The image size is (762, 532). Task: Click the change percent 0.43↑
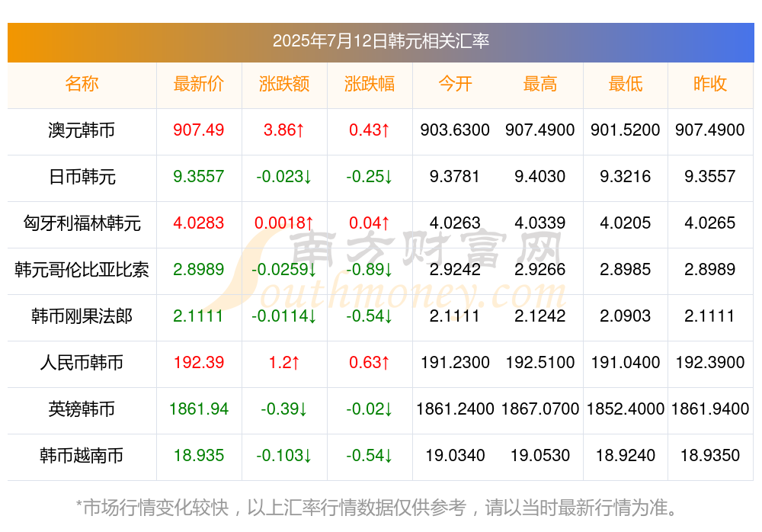point(370,130)
